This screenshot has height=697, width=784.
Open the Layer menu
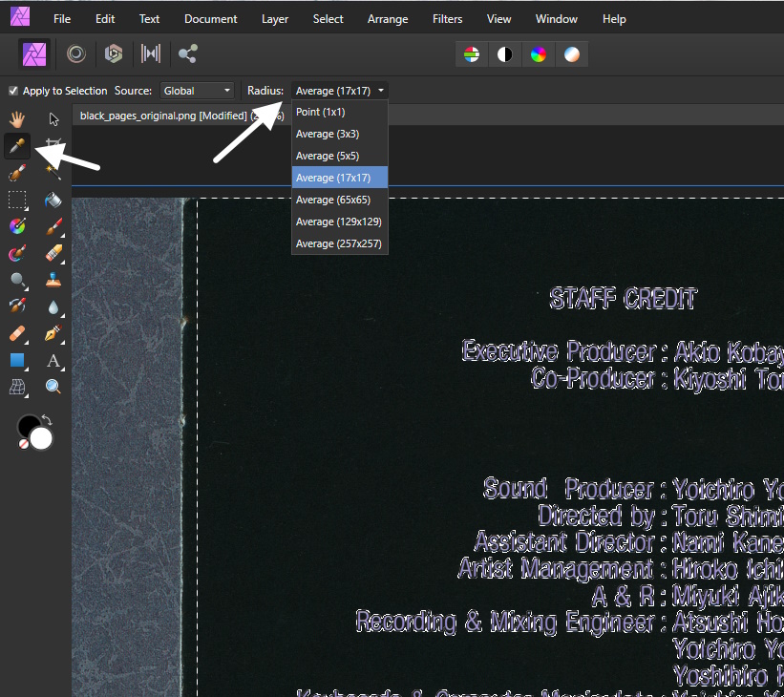(275, 18)
